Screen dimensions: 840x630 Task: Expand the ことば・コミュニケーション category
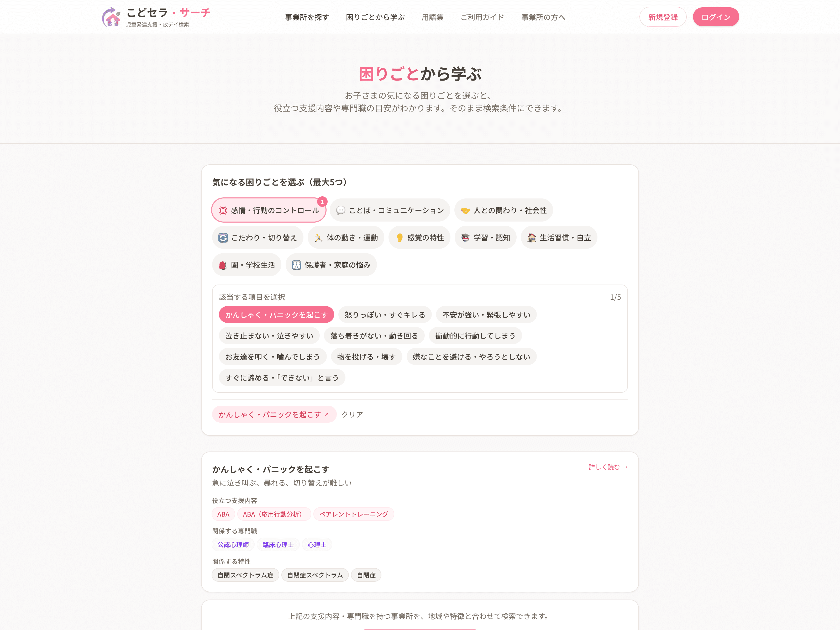point(390,210)
